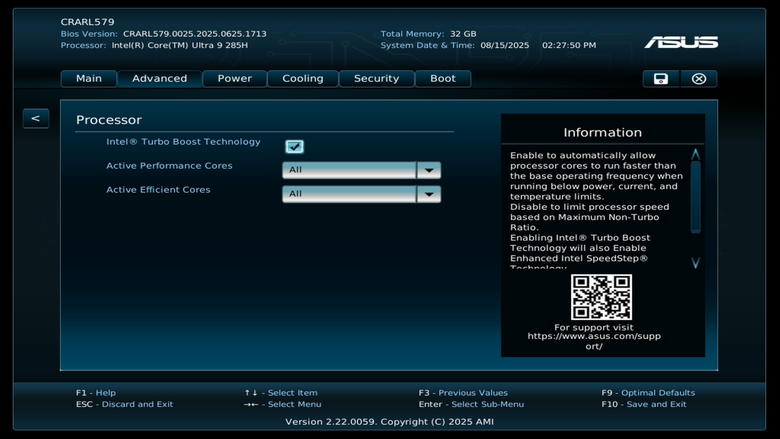Screen dimensions: 780x439
Task: Click F3 - Previous Values
Action: pos(463,393)
